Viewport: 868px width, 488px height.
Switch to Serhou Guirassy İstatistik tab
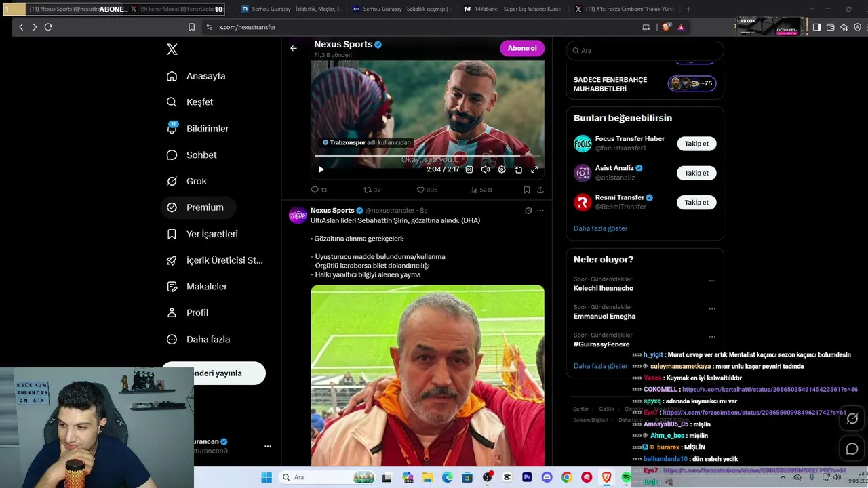point(292,9)
